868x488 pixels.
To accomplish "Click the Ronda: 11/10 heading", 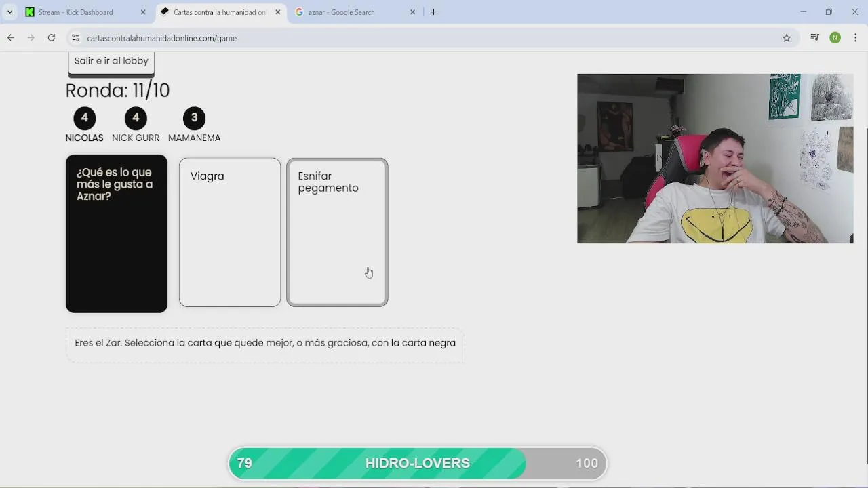I will point(117,90).
